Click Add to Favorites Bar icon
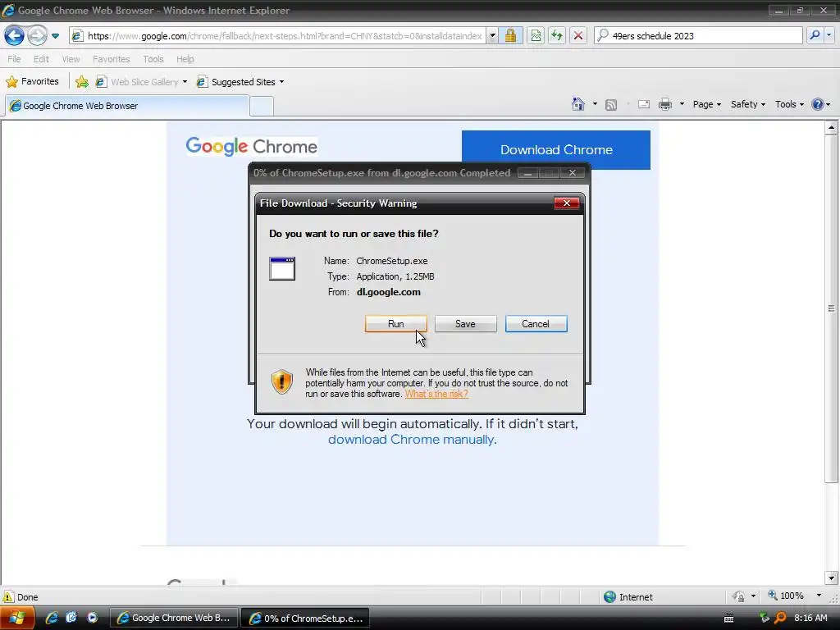The width and height of the screenshot is (840, 630). tap(81, 82)
